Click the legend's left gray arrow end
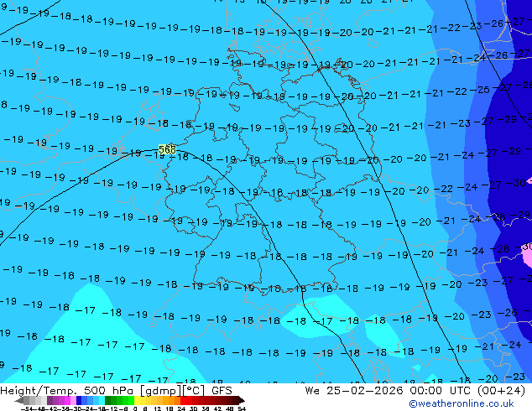 (x=19, y=400)
